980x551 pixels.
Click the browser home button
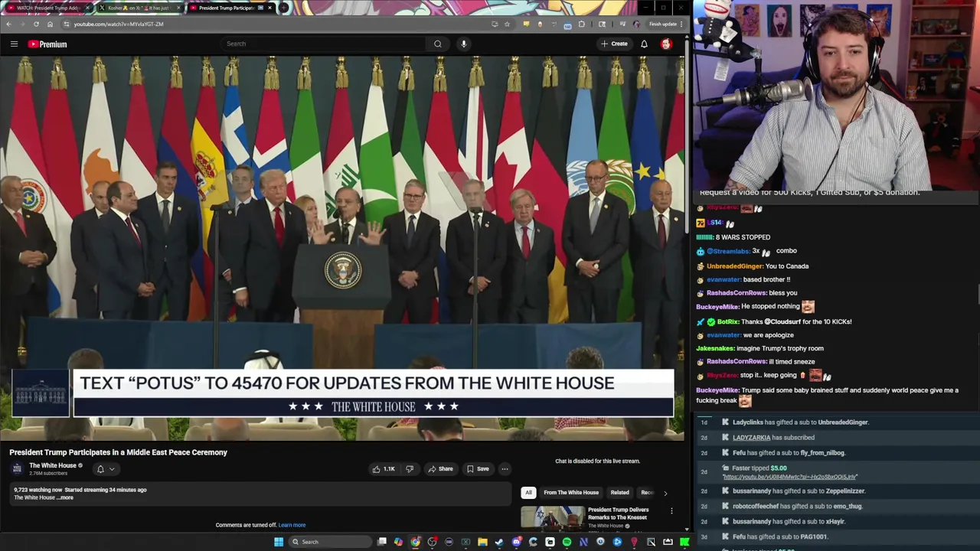click(x=50, y=24)
